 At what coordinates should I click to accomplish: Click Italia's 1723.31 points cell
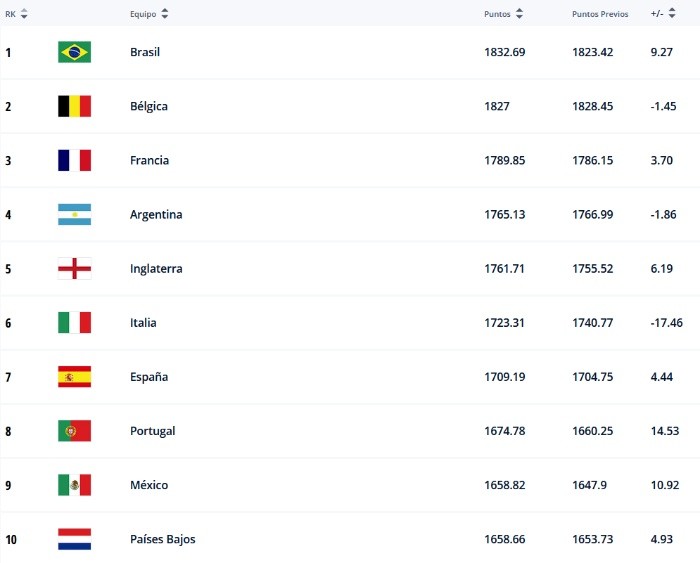pyautogui.click(x=503, y=323)
